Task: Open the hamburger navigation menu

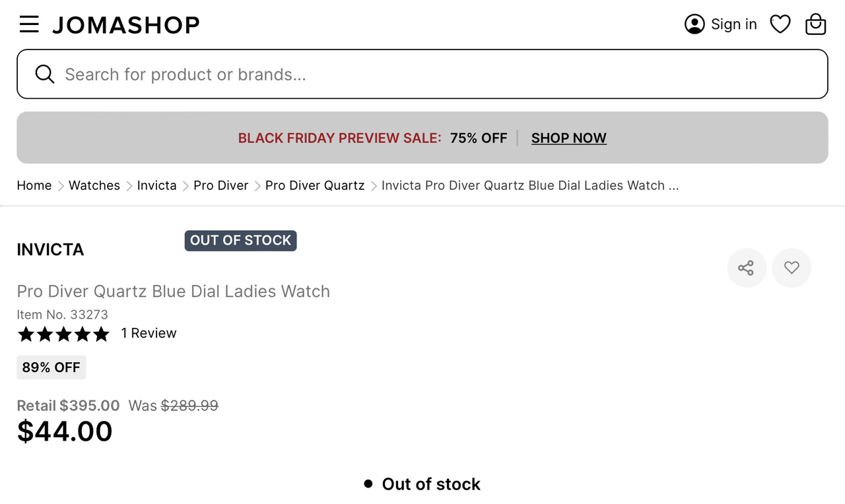Action: [x=29, y=24]
